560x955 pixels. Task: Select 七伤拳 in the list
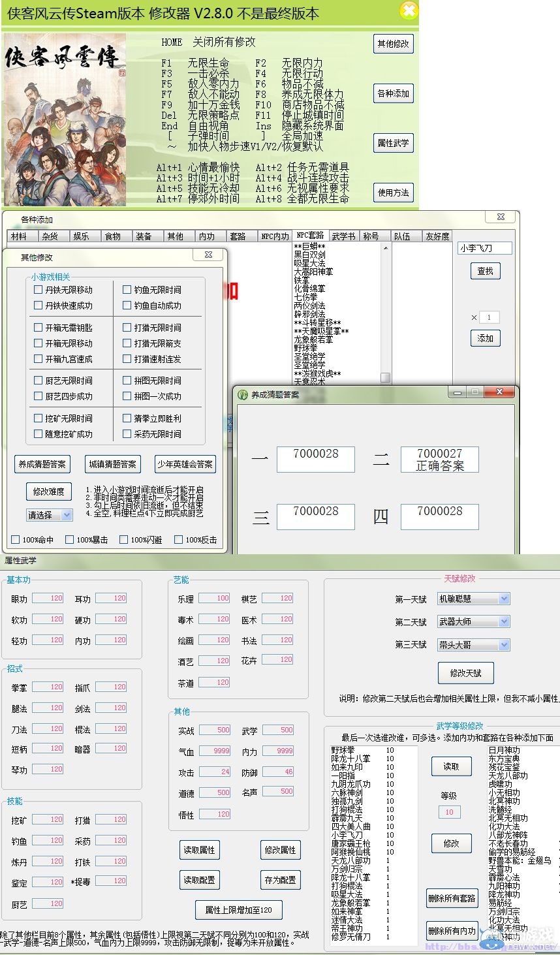click(x=305, y=297)
